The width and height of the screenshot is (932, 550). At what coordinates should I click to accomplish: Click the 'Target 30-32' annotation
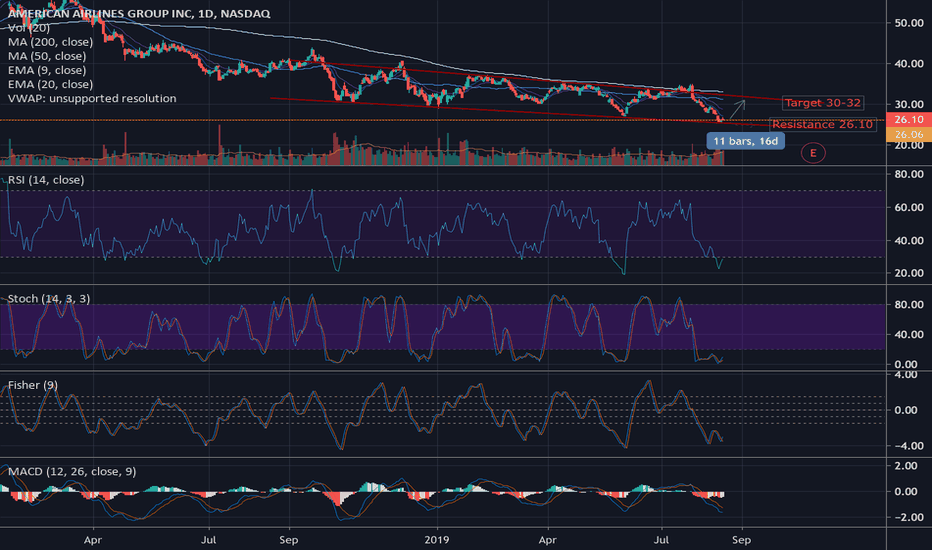click(822, 103)
